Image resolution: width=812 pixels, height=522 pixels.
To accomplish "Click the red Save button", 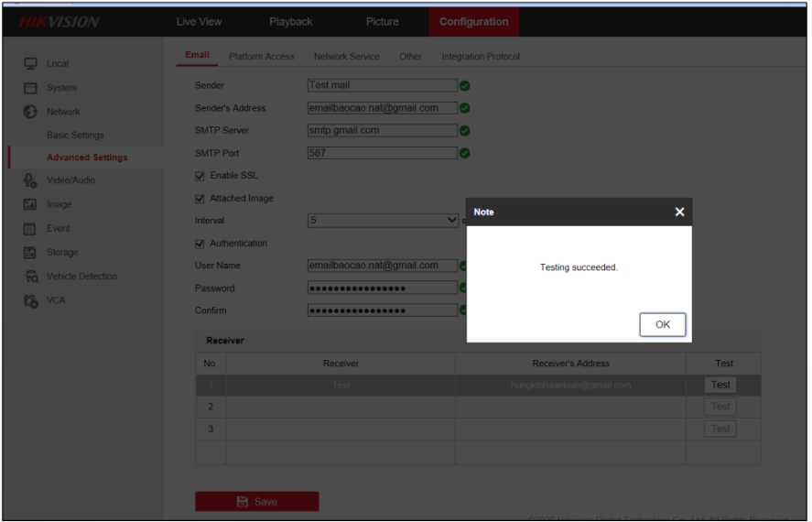I will coord(256,501).
